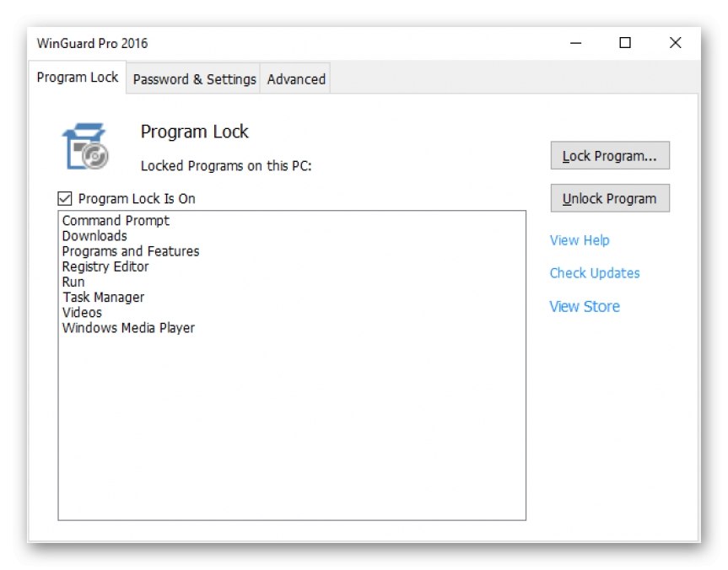Switch to the Password & Settings tab
Viewport: 728px width, 570px height.
click(x=194, y=79)
